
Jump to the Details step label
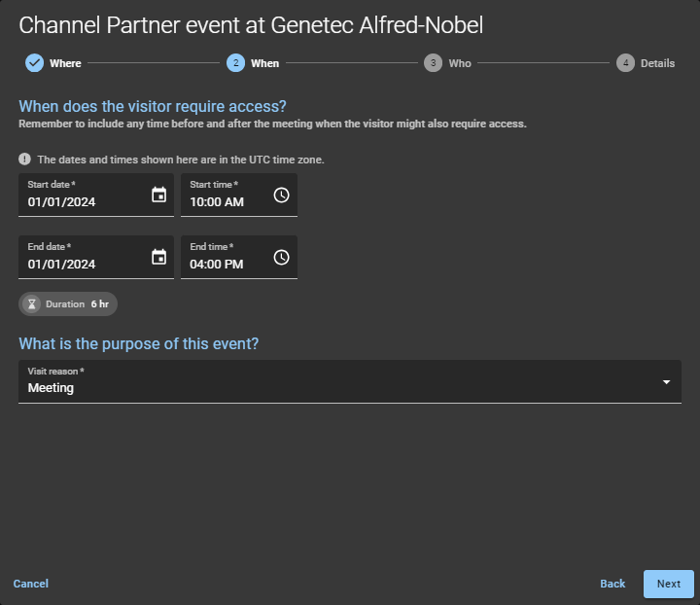657,63
